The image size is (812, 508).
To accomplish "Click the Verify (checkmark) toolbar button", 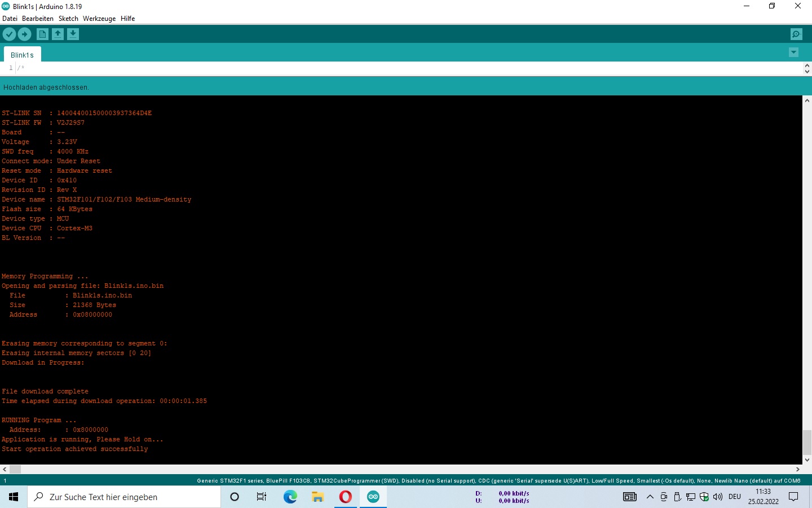I will tap(9, 34).
